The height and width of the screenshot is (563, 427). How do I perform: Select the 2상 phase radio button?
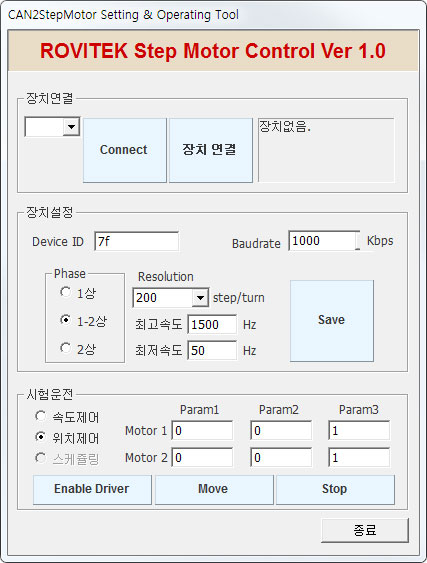65,348
